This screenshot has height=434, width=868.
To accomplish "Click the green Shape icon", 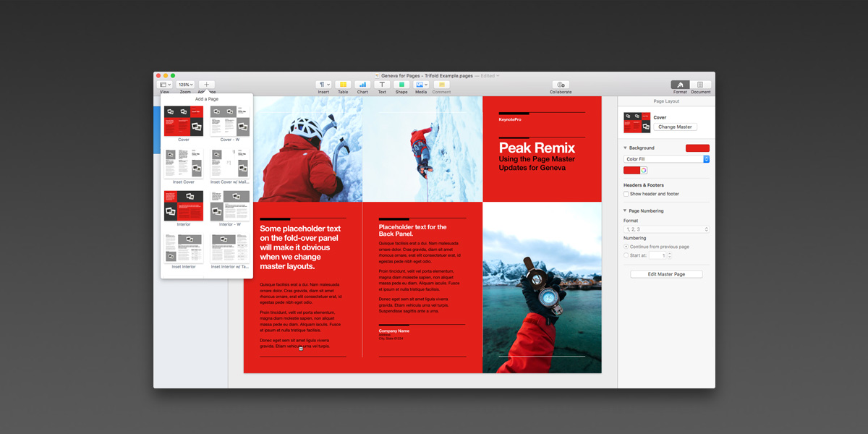I will click(401, 85).
